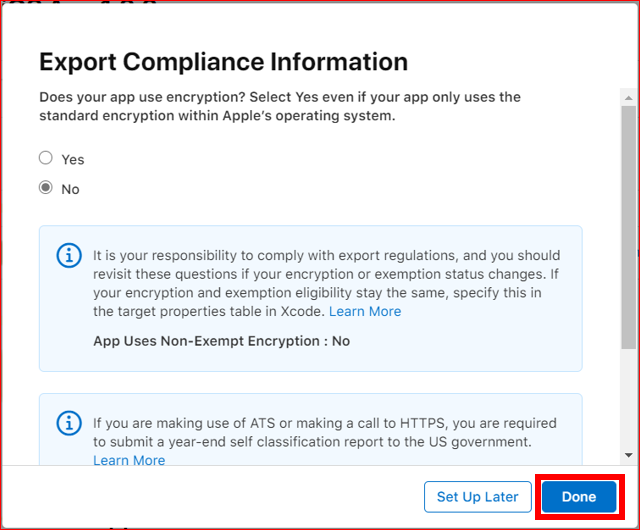
Task: Click "App Uses Non-Exempt Encryption : No" text
Action: click(221, 340)
